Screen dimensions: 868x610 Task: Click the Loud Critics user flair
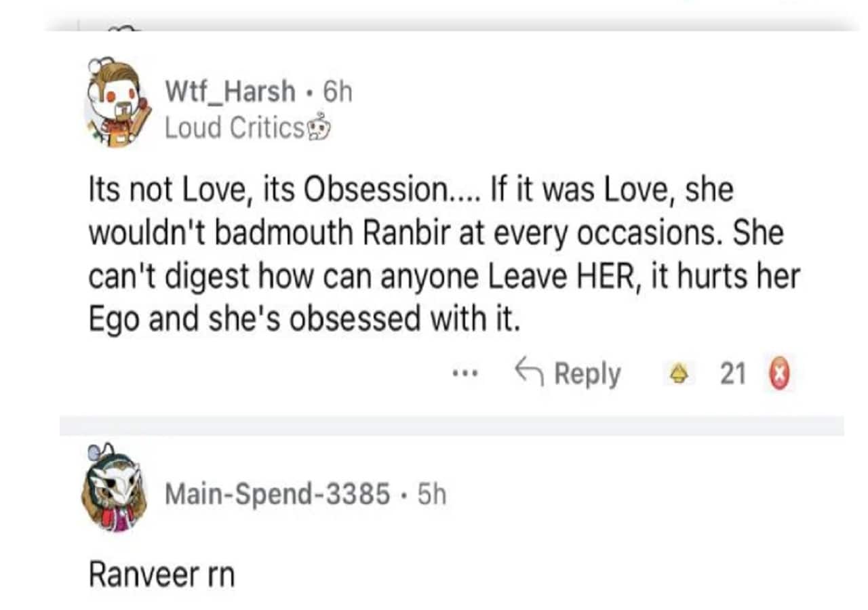[x=235, y=127]
